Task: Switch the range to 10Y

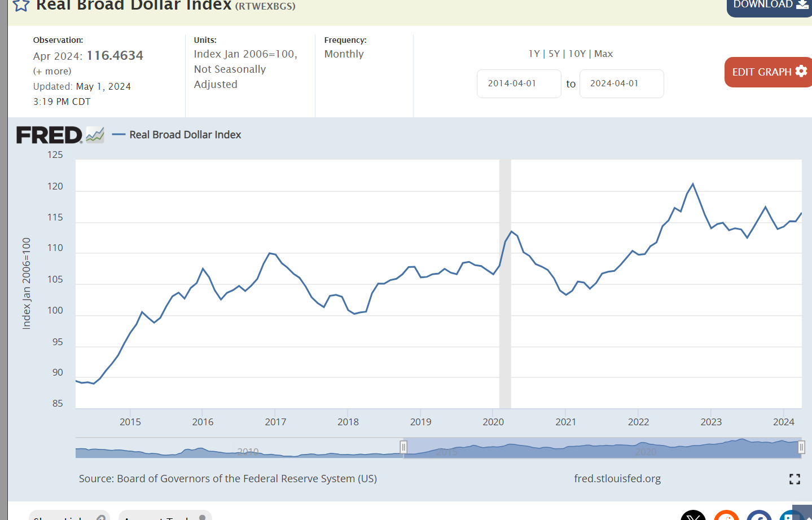Action: click(577, 54)
